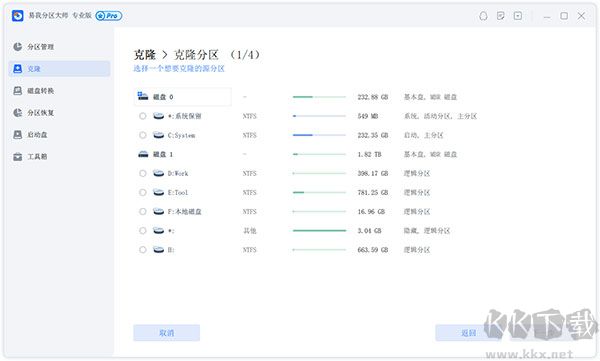Click the notification bell icon in title bar

483,16
